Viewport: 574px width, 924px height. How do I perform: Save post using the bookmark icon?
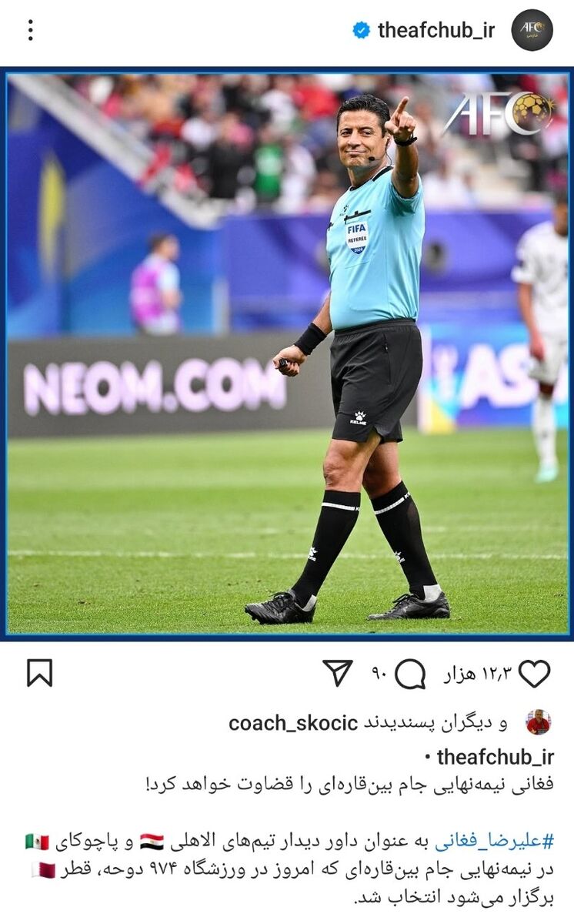(x=39, y=673)
